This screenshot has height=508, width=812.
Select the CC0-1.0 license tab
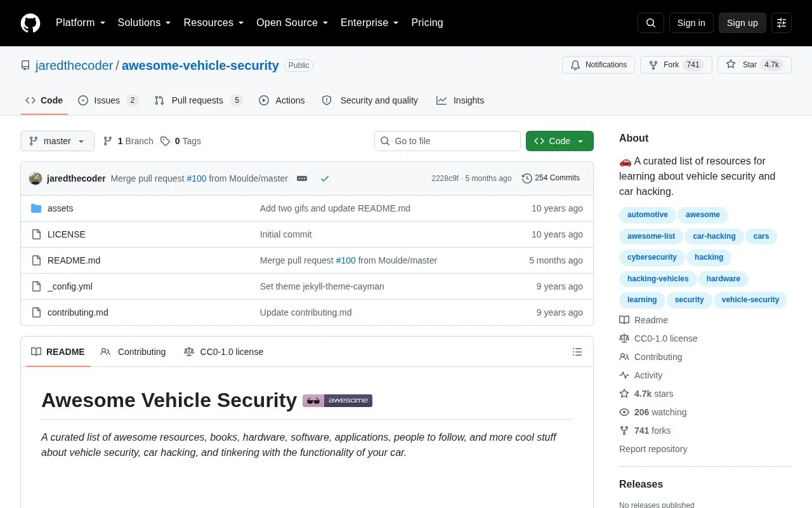pos(223,352)
